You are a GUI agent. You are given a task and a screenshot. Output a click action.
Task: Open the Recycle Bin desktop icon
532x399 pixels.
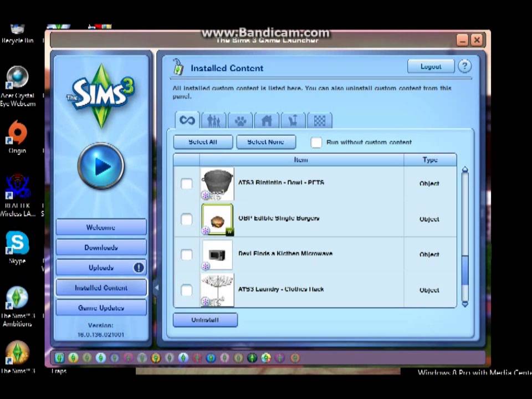17,34
